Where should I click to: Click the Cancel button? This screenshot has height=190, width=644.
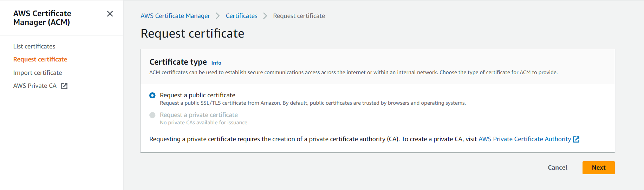(x=558, y=168)
